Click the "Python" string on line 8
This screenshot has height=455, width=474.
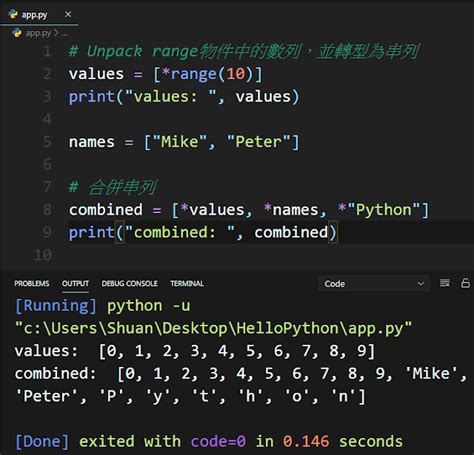[384, 210]
